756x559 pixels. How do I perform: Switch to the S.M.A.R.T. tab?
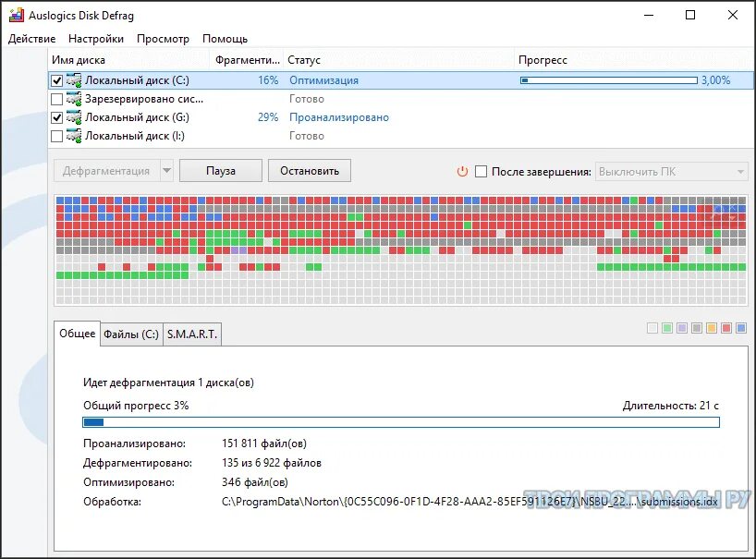tap(192, 334)
